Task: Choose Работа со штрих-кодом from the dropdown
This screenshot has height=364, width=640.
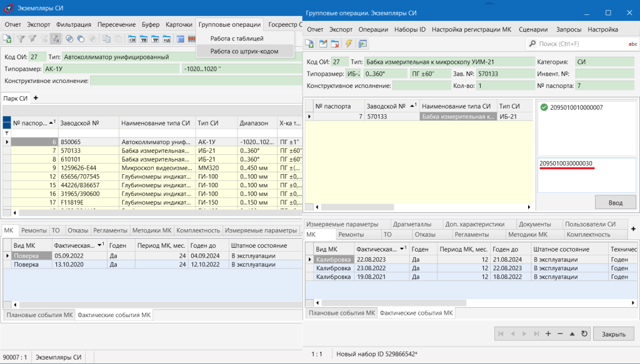Action: pos(244,51)
